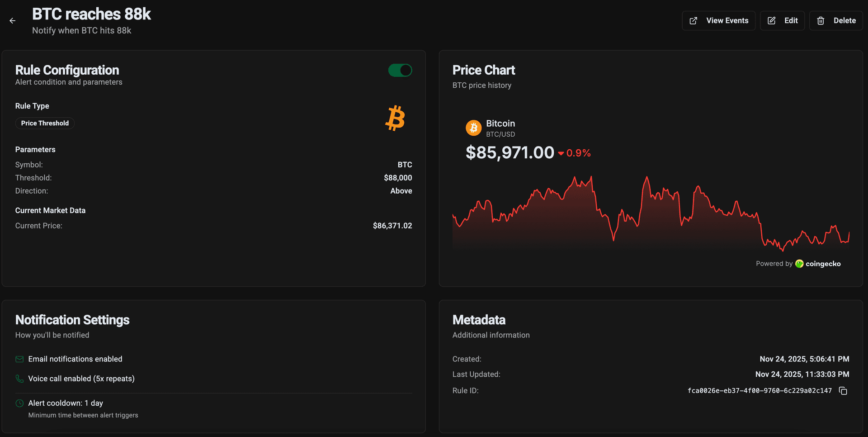868x437 pixels.
Task: Click the $88,000 threshold value
Action: click(398, 178)
